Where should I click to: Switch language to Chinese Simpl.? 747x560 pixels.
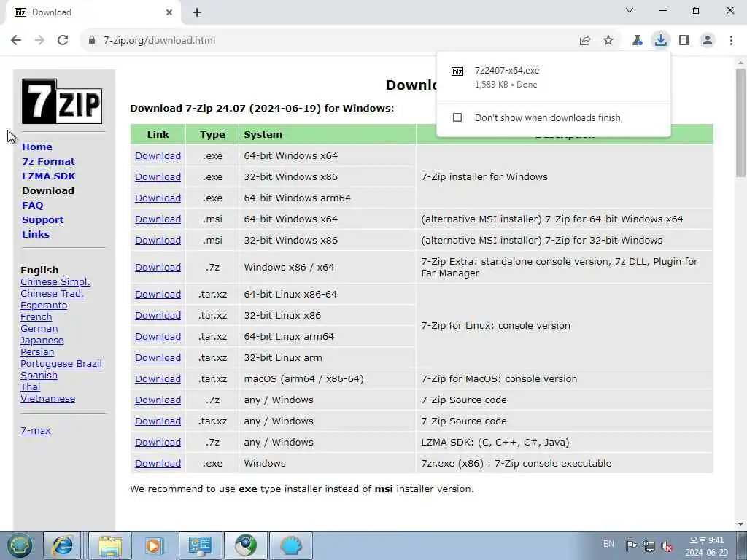pos(55,282)
